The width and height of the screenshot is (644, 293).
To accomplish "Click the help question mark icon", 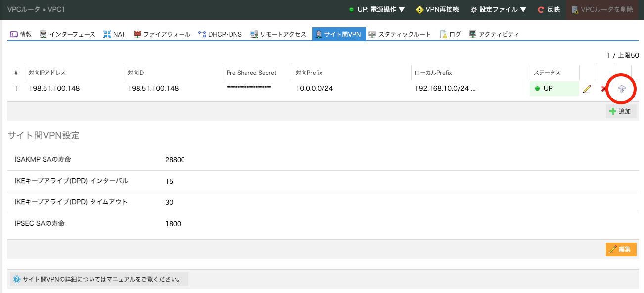I will [17, 279].
